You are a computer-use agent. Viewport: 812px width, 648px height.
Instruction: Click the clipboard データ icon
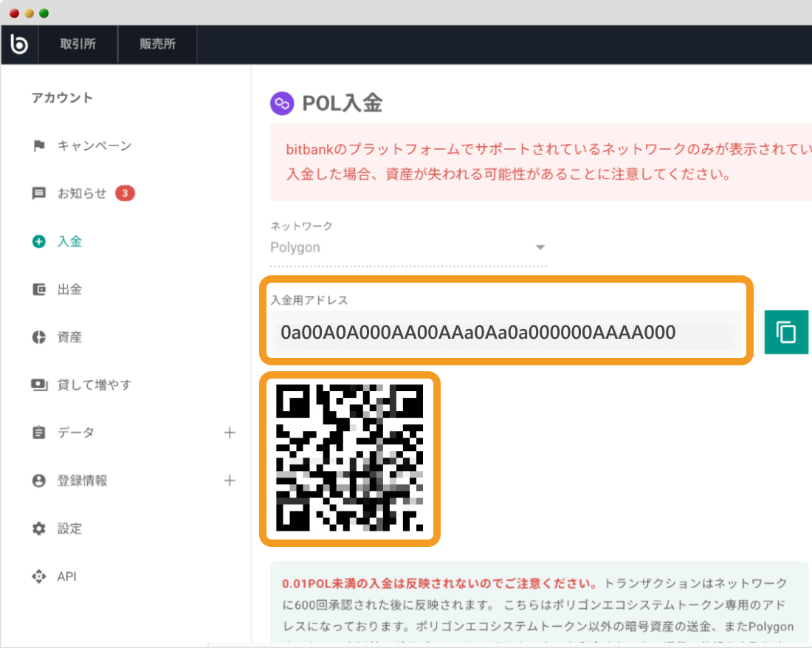point(39,432)
